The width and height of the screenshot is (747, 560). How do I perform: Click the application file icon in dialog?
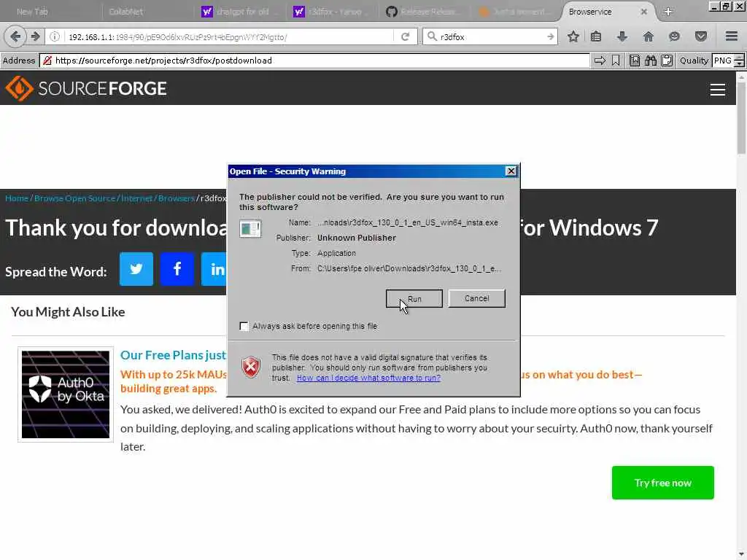(x=250, y=228)
